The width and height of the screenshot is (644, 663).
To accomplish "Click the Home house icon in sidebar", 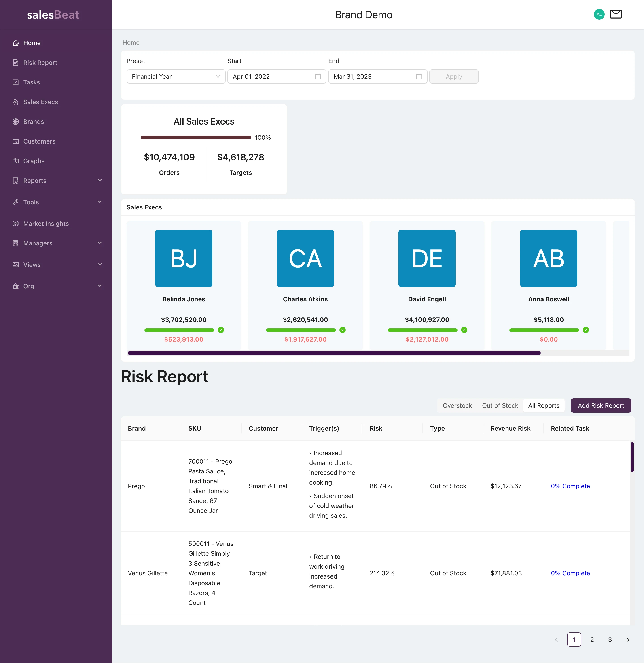I will 16,43.
